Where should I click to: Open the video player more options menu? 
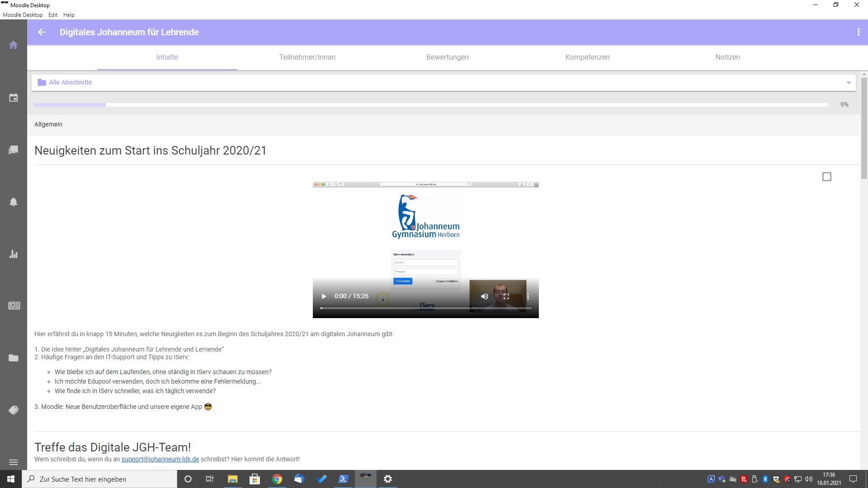[528, 296]
